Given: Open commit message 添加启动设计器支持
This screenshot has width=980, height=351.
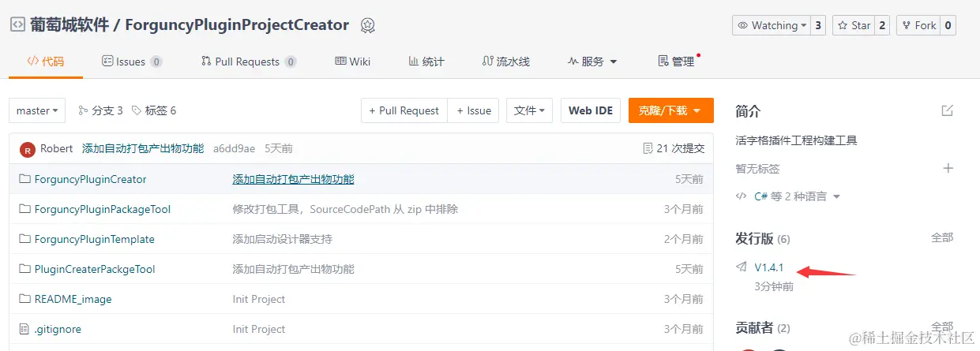Looking at the screenshot, I should (283, 239).
